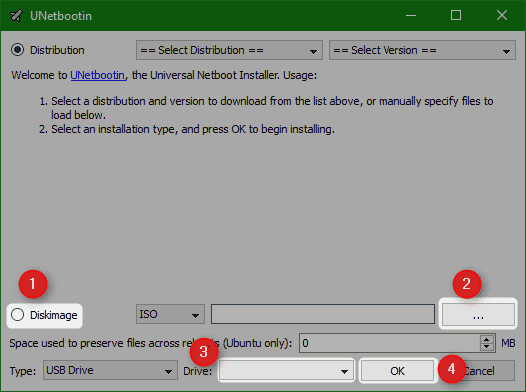Click the "Type:" label text

(x=23, y=371)
